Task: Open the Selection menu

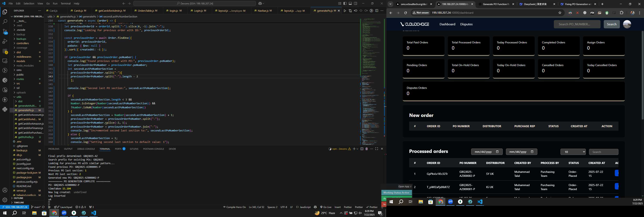Action: [x=29, y=3]
